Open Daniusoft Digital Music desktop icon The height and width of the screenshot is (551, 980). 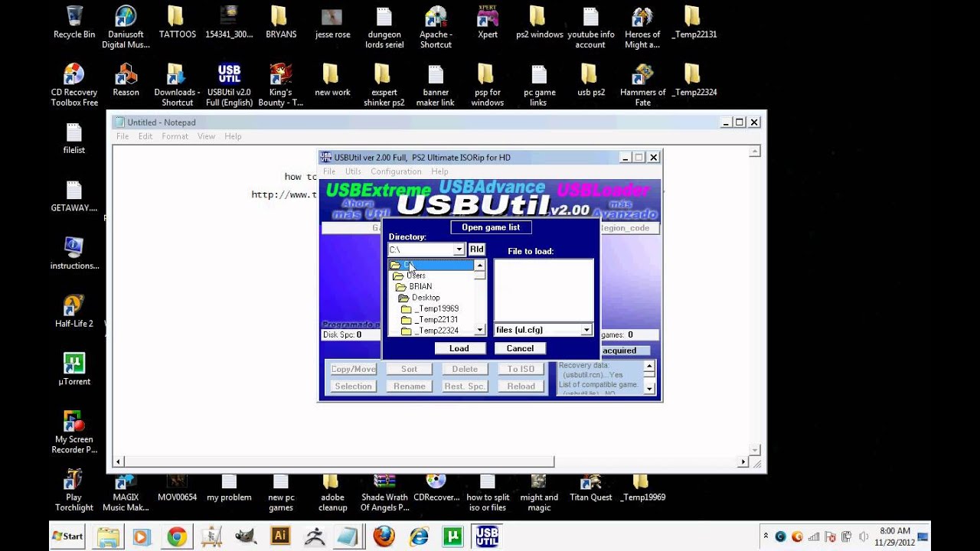click(x=126, y=27)
